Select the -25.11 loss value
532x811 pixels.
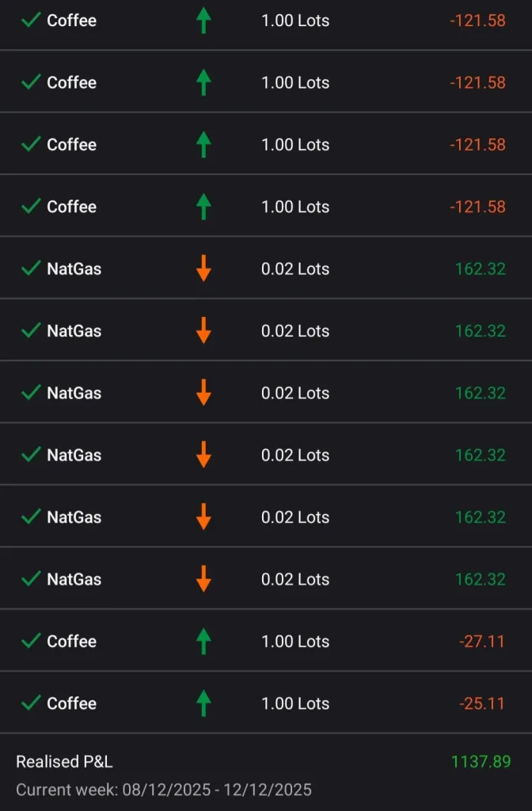[x=481, y=703]
